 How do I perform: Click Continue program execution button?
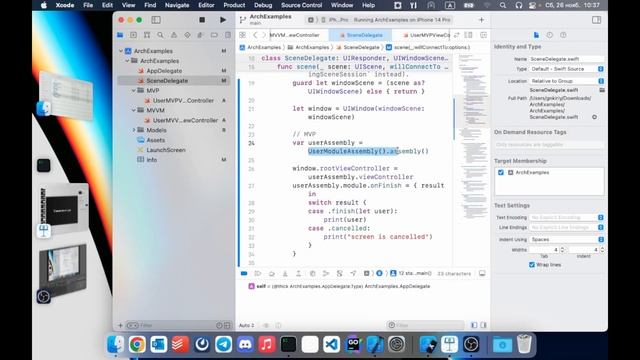tap(258, 273)
